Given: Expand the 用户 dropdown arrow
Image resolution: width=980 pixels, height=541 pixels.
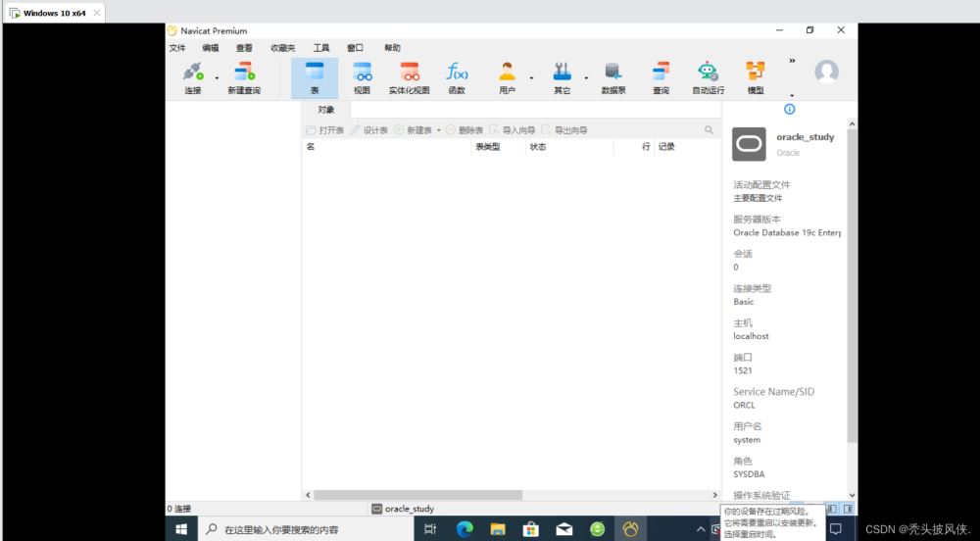Looking at the screenshot, I should coord(531,78).
